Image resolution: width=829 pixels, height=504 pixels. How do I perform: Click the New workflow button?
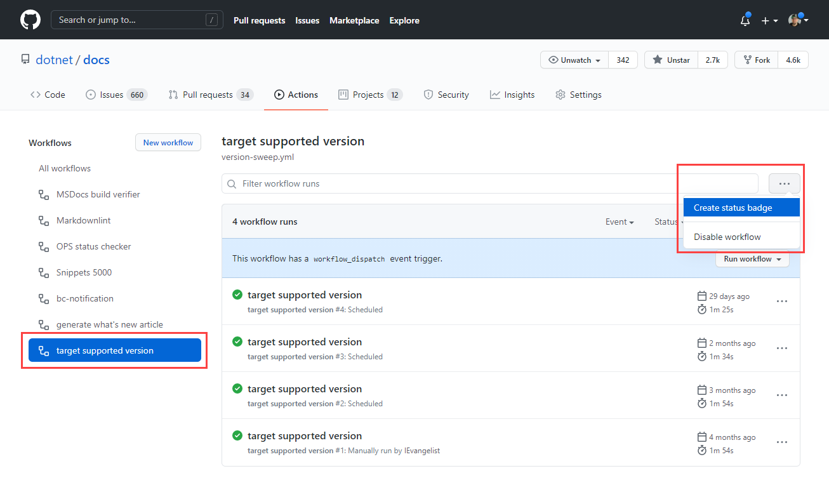coord(168,142)
